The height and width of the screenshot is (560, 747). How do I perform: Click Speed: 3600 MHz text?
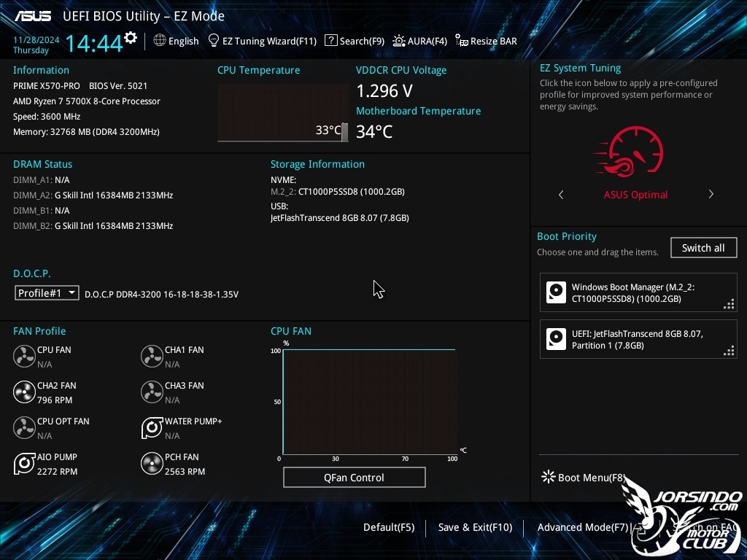pos(47,116)
